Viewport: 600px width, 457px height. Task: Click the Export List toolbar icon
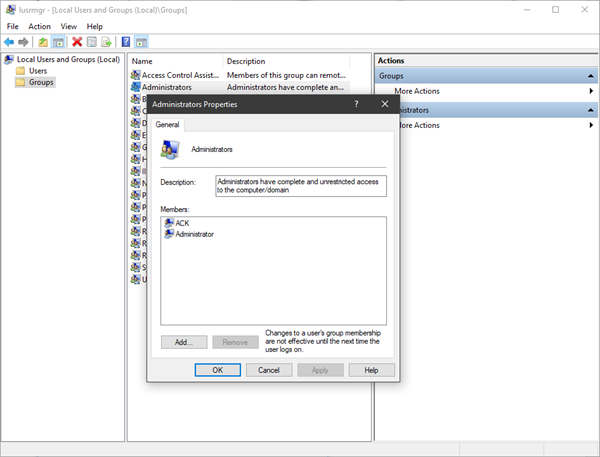(x=106, y=42)
